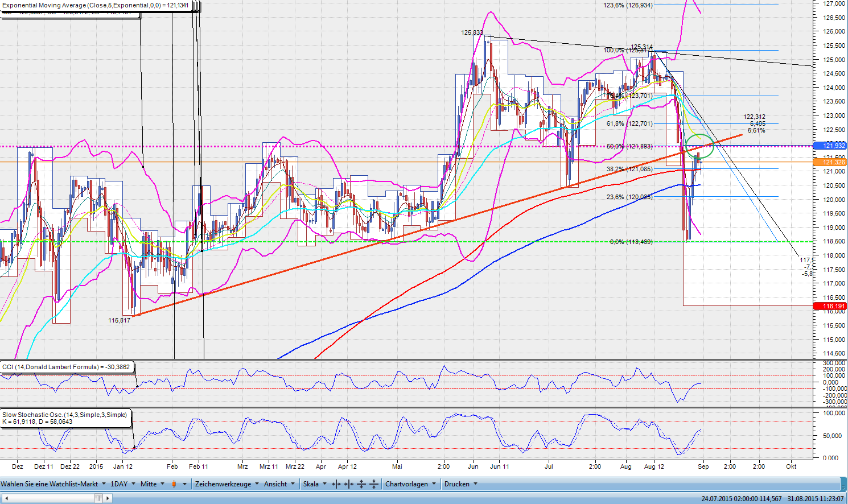848x504 pixels.
Task: Click the compress vertical price scale icon
Action: pyautogui.click(x=374, y=484)
